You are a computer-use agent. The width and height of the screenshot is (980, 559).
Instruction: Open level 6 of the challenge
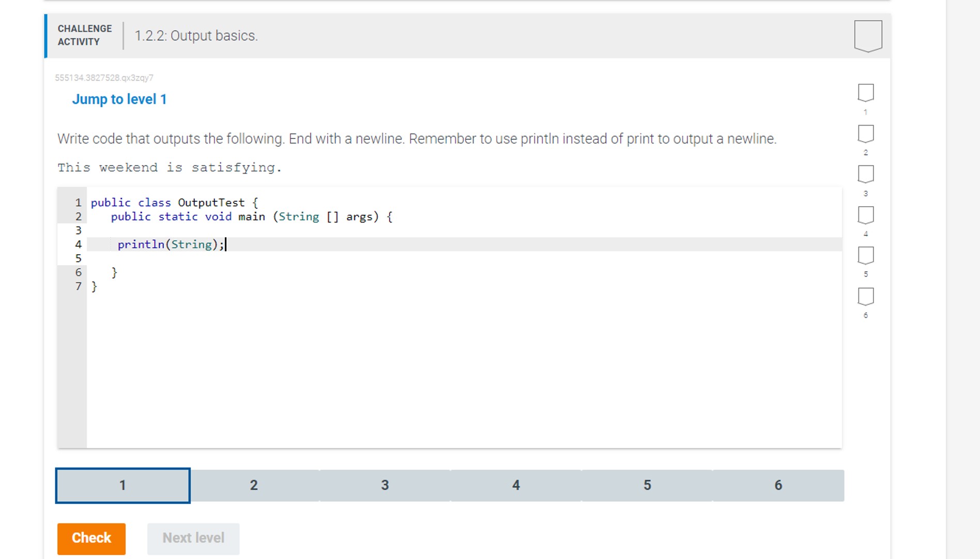pos(778,485)
